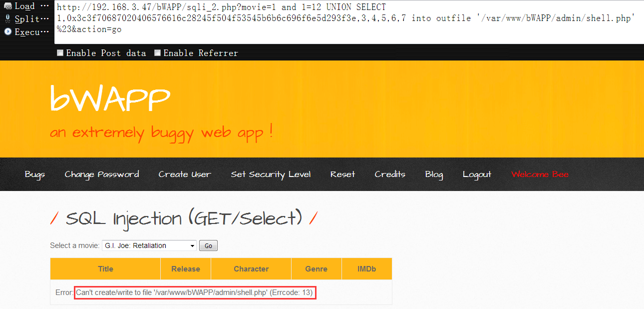
Task: Open the Bugs menu item
Action: click(x=35, y=174)
